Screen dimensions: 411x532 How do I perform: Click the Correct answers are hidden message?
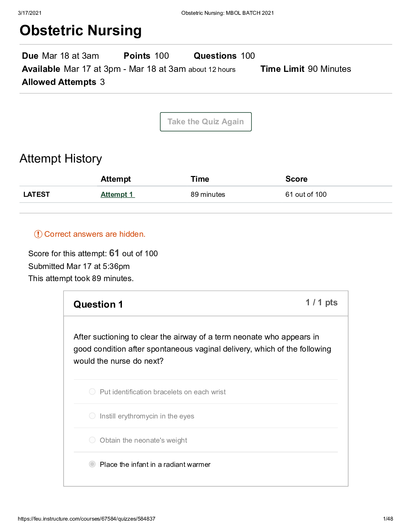coord(95,234)
